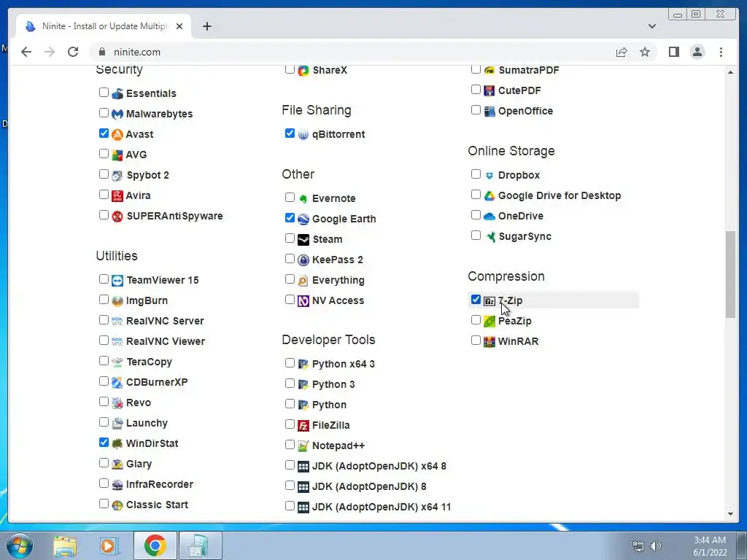Open the Chrome tab search dropdown arrow

[651, 26]
